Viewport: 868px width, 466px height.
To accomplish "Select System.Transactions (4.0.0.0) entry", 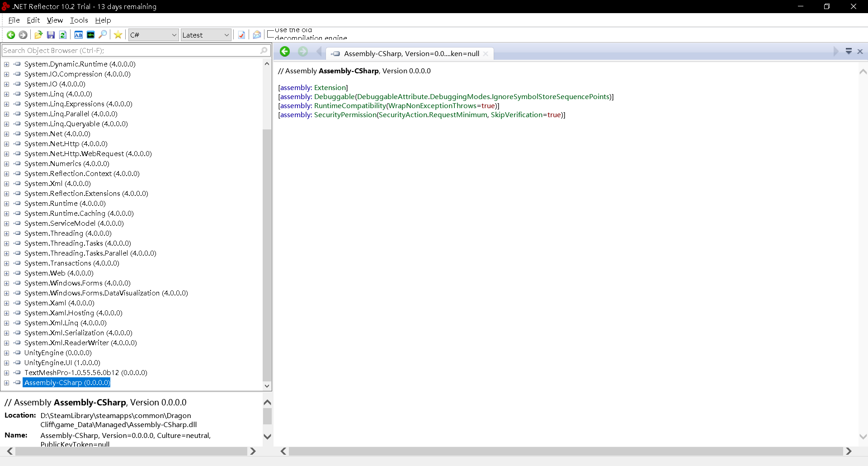I will (72, 263).
